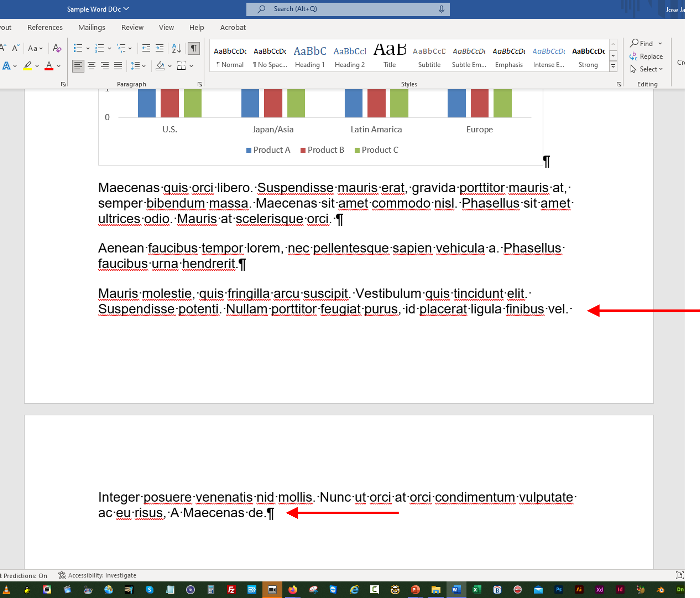
Task: Open the font color dropdown arrow
Action: [59, 66]
